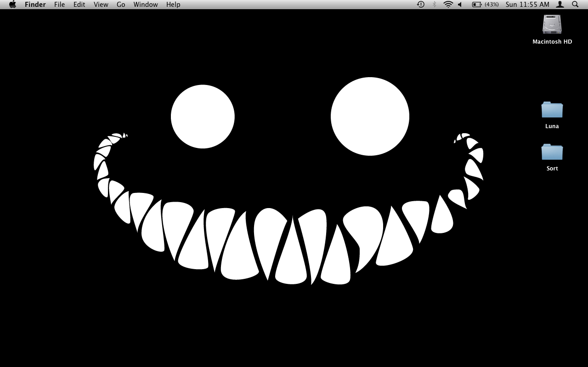Open Spotlight search magnifying glass
The width and height of the screenshot is (588, 367).
[575, 5]
